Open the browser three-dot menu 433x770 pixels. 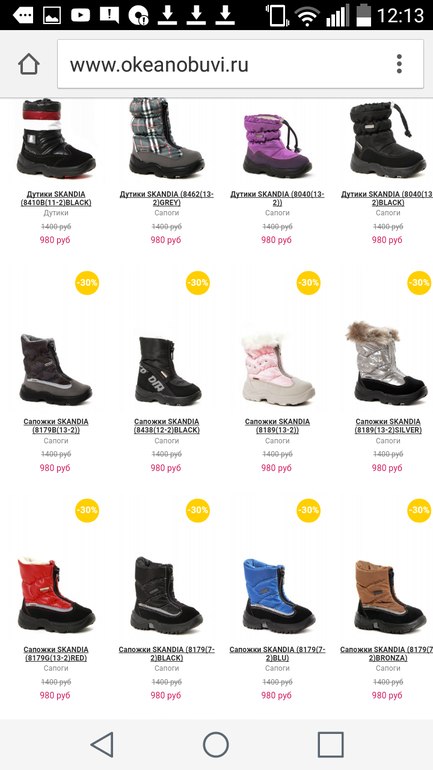tap(399, 64)
